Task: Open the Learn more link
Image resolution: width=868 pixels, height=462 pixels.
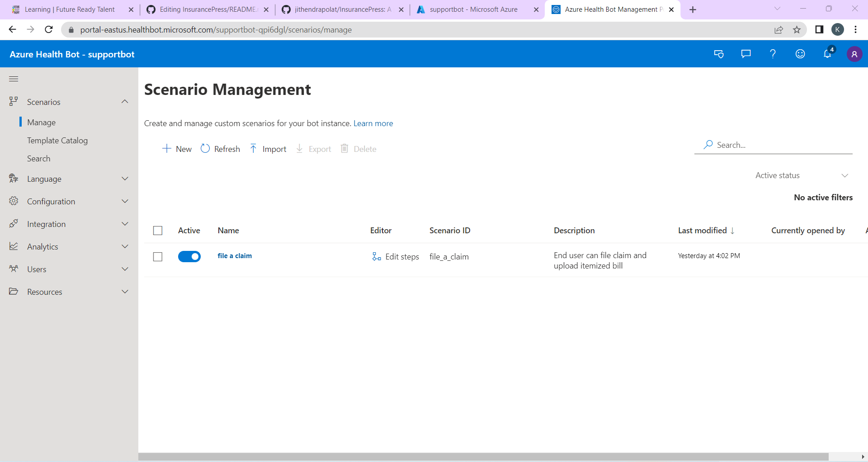Action: pos(373,123)
